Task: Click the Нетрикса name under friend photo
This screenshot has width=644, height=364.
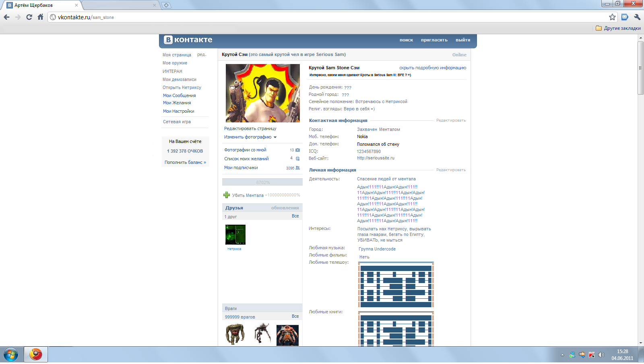Action: coord(234,249)
